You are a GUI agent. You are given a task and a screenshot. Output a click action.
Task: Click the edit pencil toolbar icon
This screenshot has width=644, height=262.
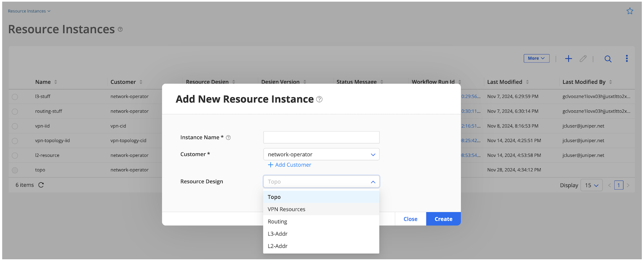pyautogui.click(x=583, y=59)
